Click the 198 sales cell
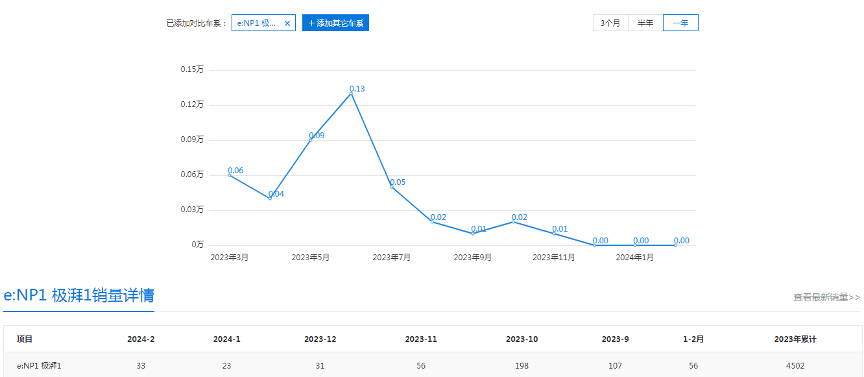864x377 pixels. pos(522,365)
